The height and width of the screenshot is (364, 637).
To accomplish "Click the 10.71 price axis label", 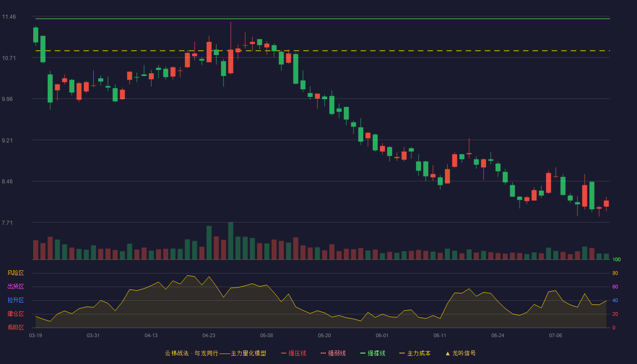I will coord(9,58).
